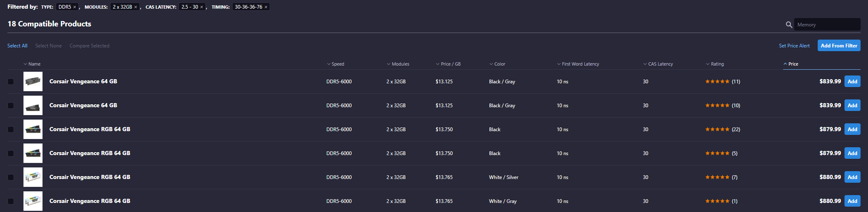This screenshot has height=212, width=868.
Task: Open the Set Price Alert link
Action: [x=794, y=46]
